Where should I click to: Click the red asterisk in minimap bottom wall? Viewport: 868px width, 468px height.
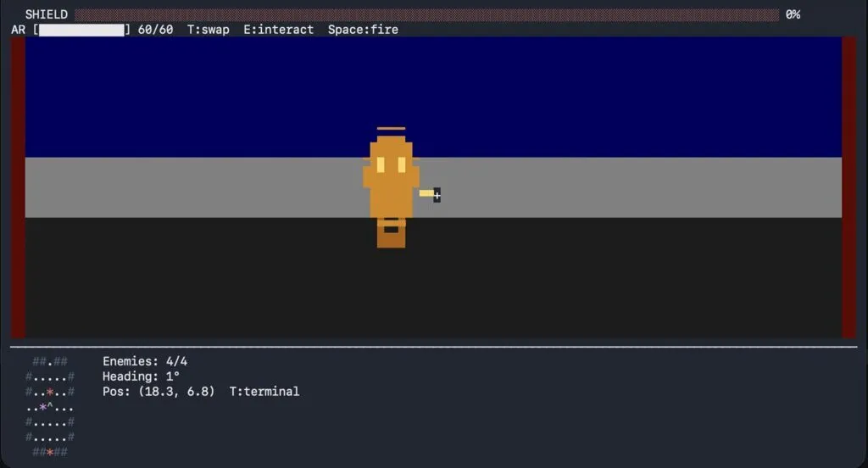click(50, 453)
